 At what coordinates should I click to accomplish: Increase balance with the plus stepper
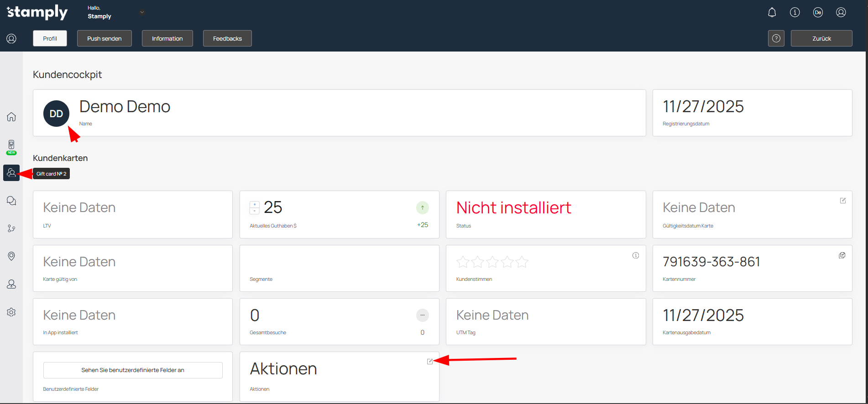tap(255, 205)
